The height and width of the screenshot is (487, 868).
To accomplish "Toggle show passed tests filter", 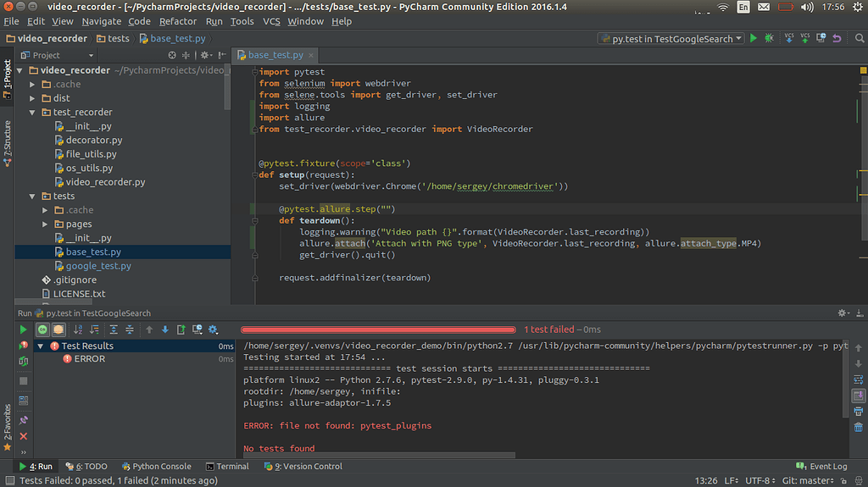I will [x=42, y=329].
